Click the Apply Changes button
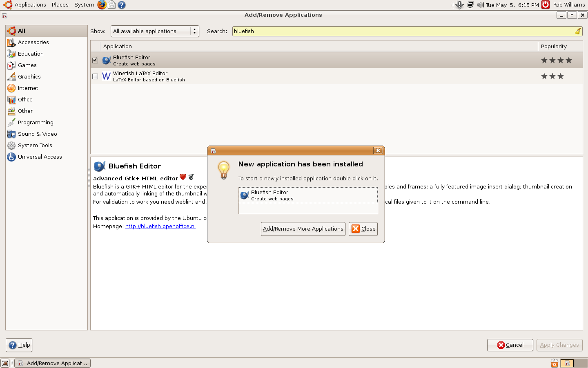Viewport: 588px width, 368px height. [559, 345]
